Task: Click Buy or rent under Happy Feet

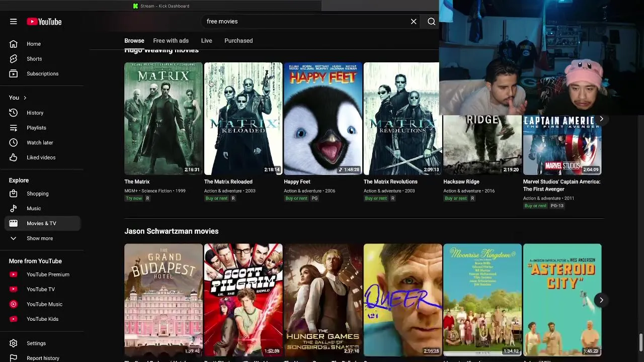Action: 296,198
